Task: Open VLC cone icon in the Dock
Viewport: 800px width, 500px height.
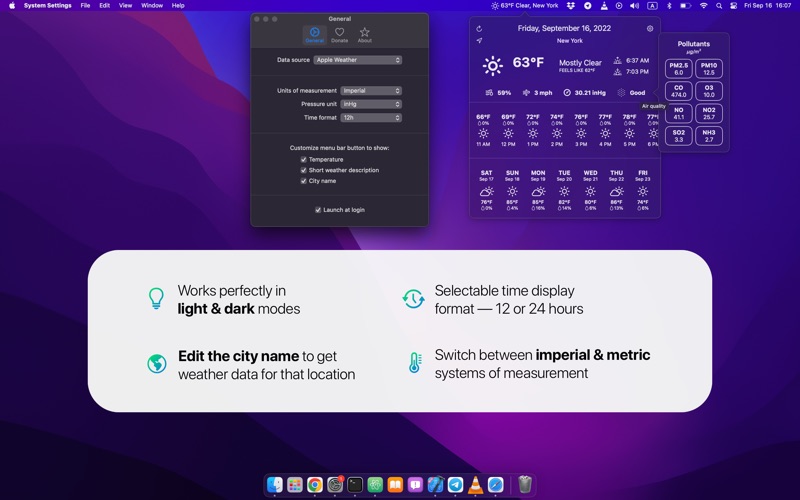Action: click(476, 484)
